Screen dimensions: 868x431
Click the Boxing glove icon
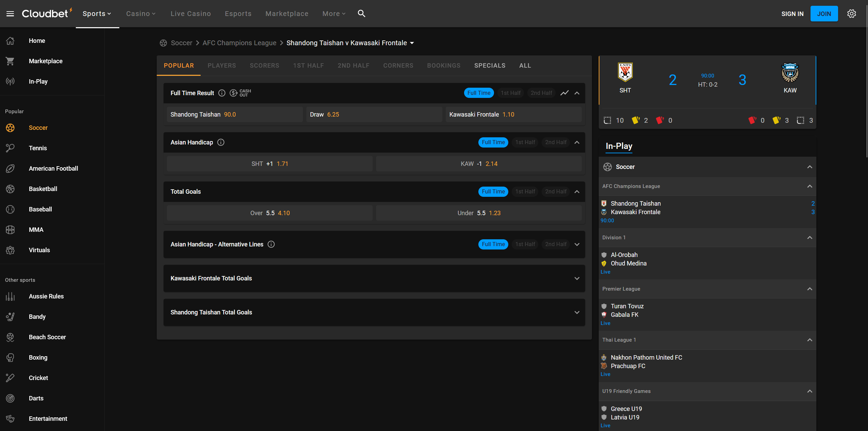(x=10, y=358)
